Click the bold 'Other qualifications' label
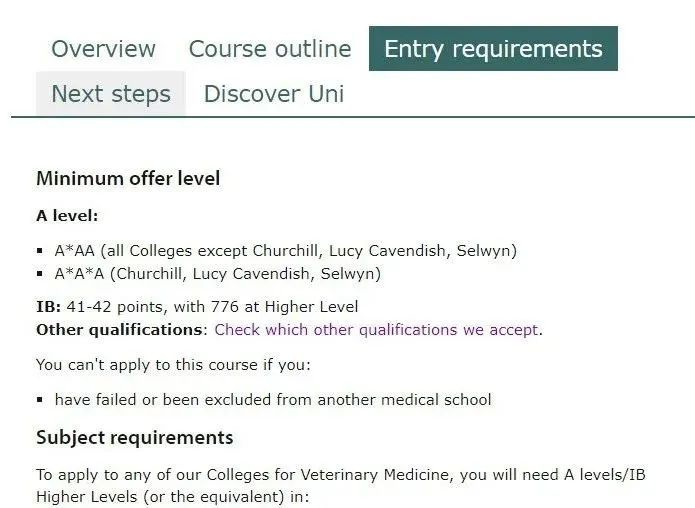This screenshot has height=508, width=695. tap(120, 330)
